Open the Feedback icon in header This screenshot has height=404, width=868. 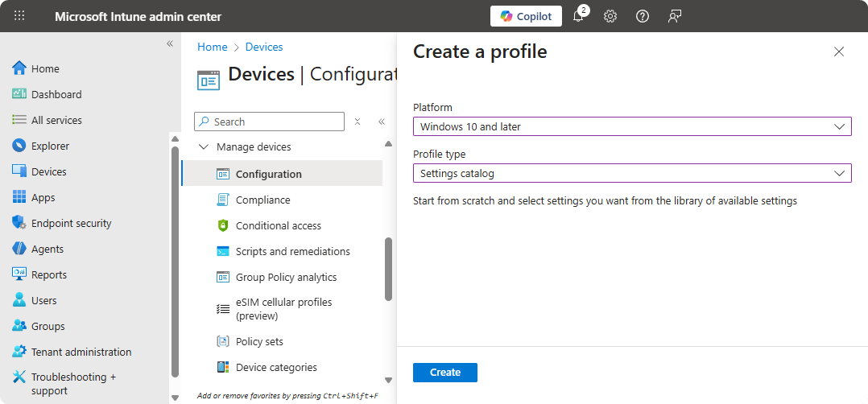[x=675, y=17]
